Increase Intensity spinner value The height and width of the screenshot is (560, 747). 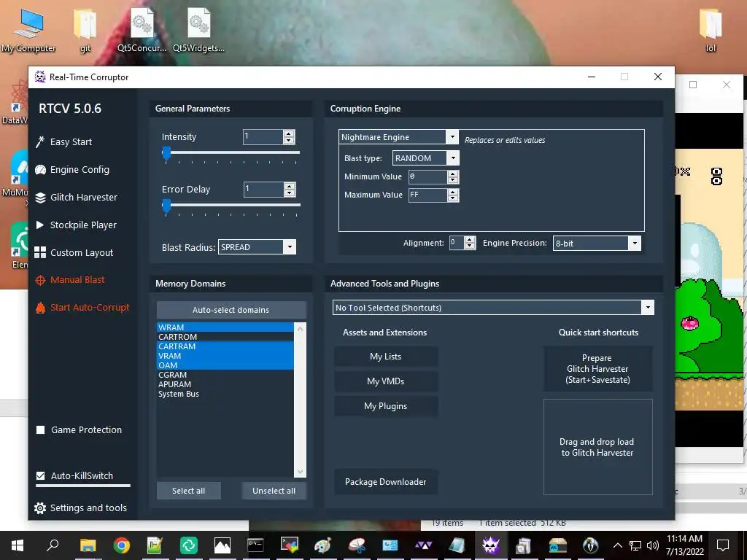289,134
